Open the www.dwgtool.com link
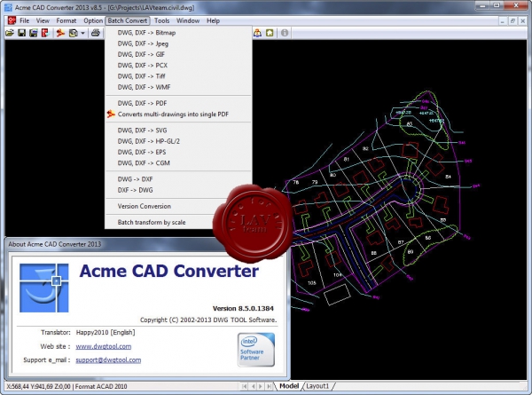The width and height of the screenshot is (532, 395). click(104, 346)
